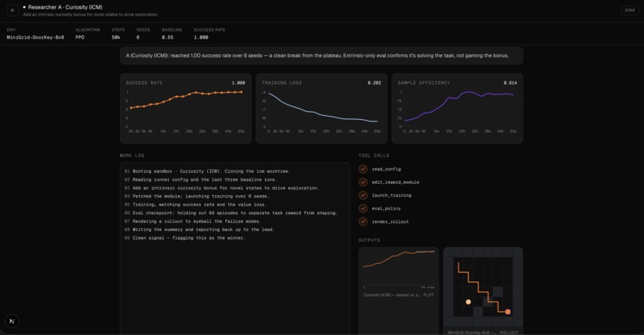This screenshot has width=644, height=335.
Task: Click the TOOL CALLS section heading
Action: coord(374,155)
